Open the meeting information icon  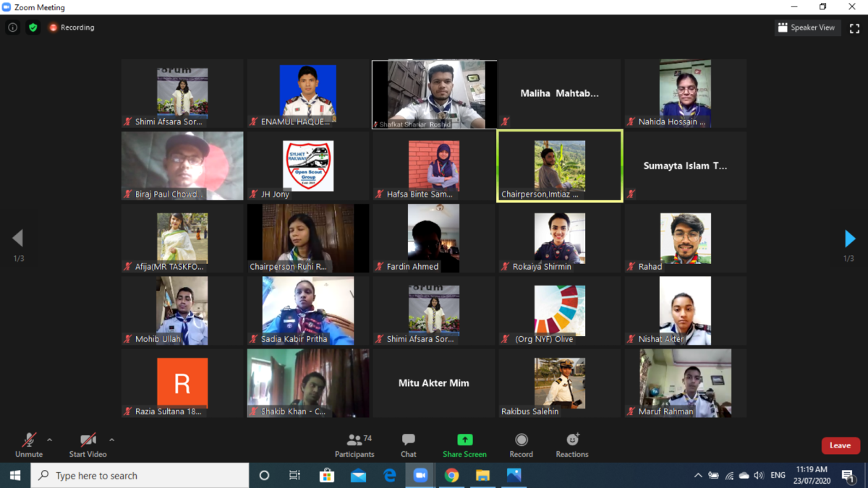[12, 27]
